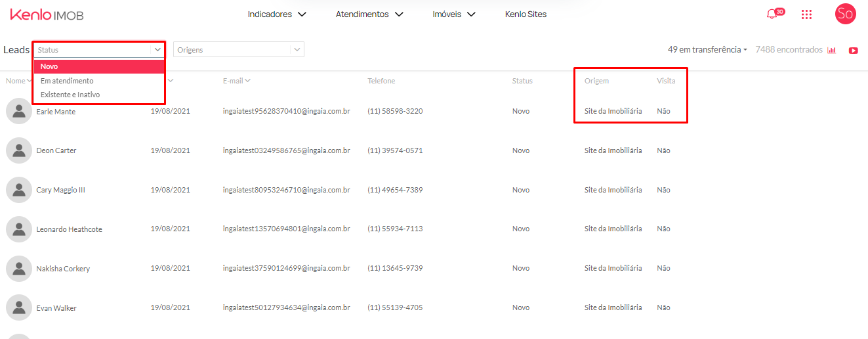Click email ingaiatest80953246710@ingaia.com.br
868x339 pixels.
(286, 190)
